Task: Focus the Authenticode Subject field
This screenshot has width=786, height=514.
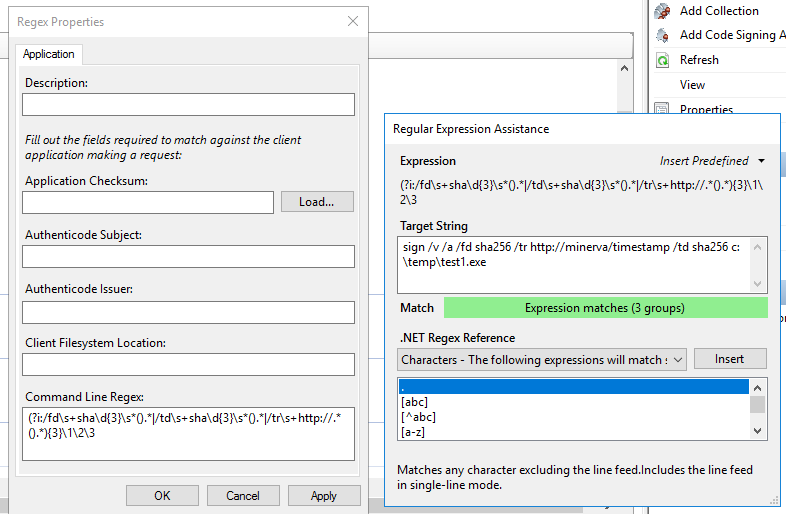Action: 188,257
